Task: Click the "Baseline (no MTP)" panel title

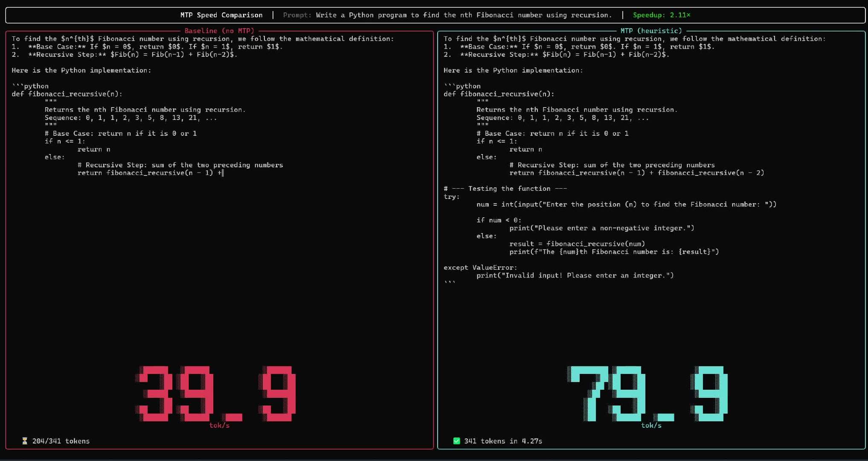Action: [219, 31]
